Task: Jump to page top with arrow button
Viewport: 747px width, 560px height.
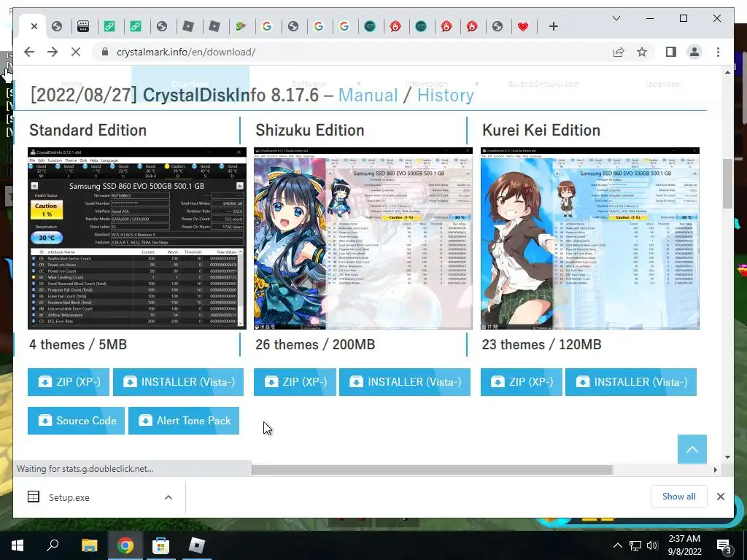Action: pyautogui.click(x=692, y=449)
